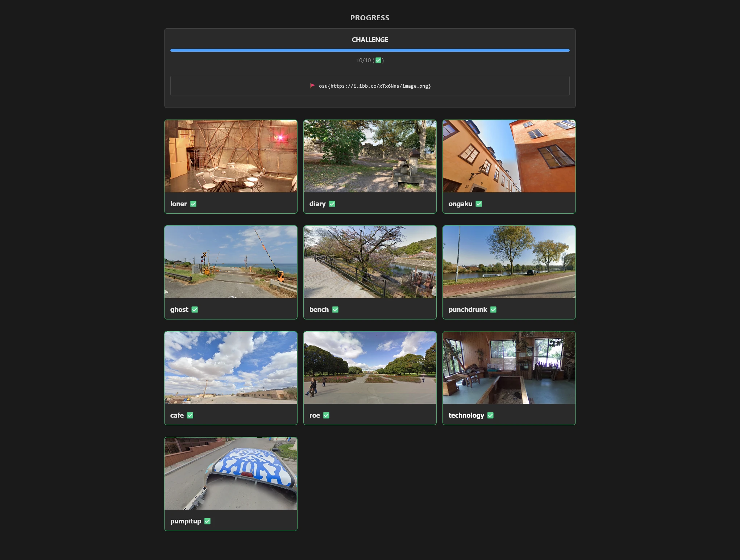Click the blue challenge progress bar
Image resolution: width=740 pixels, height=560 pixels.
[x=370, y=50]
